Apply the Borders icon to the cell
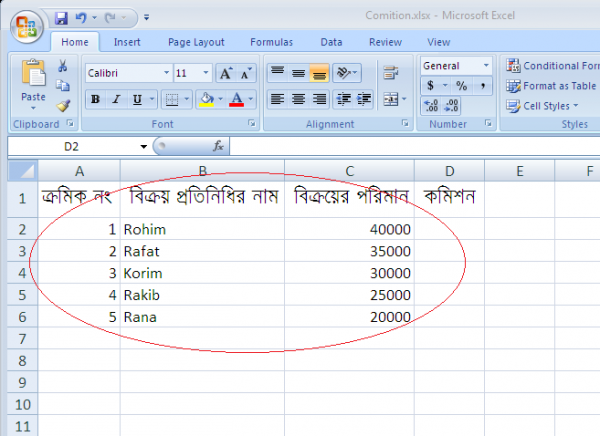Viewport: 600px width, 436px height. tap(172, 100)
